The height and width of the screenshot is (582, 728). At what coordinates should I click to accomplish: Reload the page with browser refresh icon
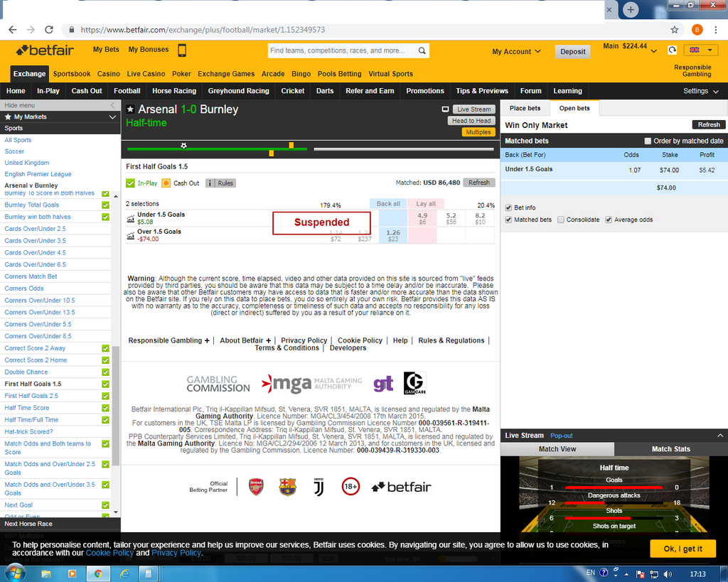click(49, 30)
